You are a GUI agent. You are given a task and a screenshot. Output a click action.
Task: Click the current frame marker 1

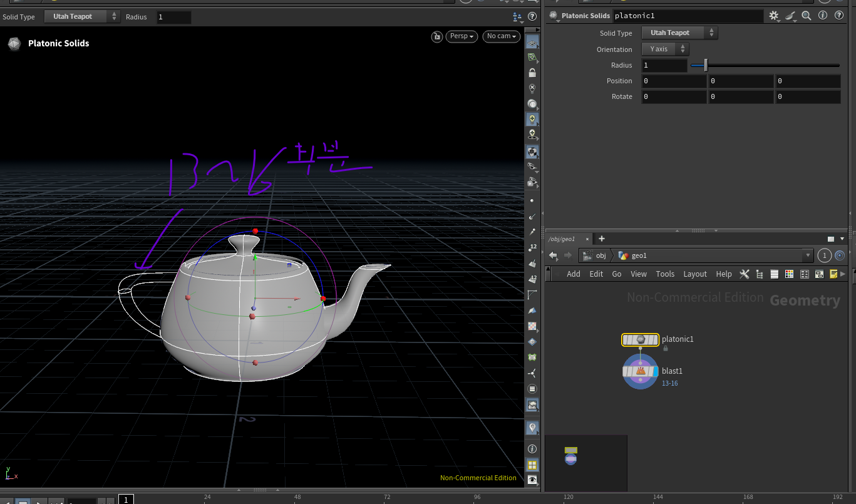(126, 500)
